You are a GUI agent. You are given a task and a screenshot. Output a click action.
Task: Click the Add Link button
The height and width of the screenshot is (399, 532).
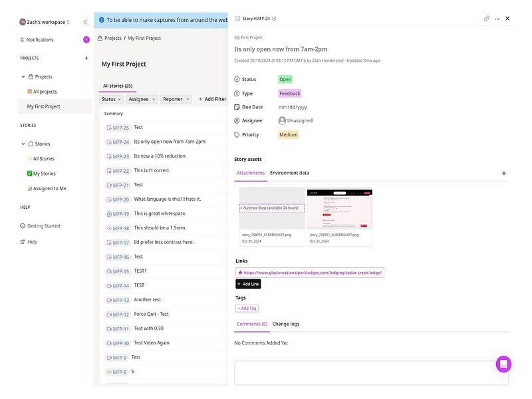(x=248, y=284)
